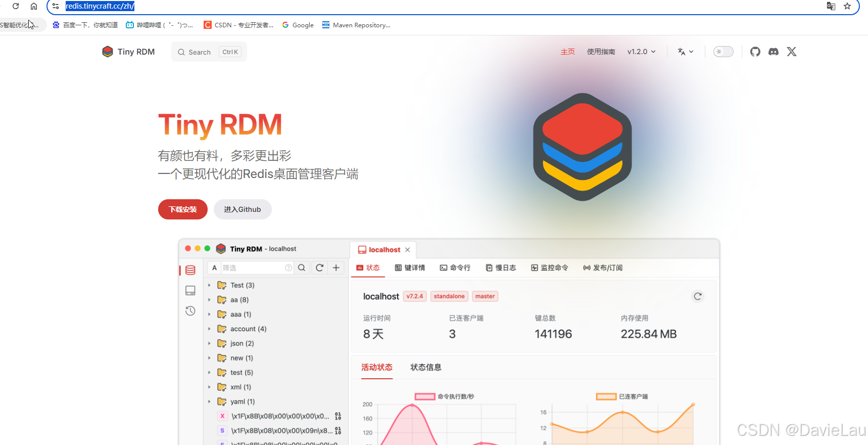Open the history clock icon in app sidebar
The image size is (868, 445).
click(190, 310)
